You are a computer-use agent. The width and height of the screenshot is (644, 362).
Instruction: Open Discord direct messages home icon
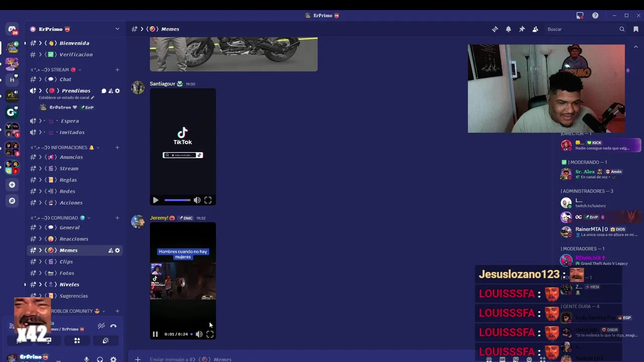[x=12, y=29]
